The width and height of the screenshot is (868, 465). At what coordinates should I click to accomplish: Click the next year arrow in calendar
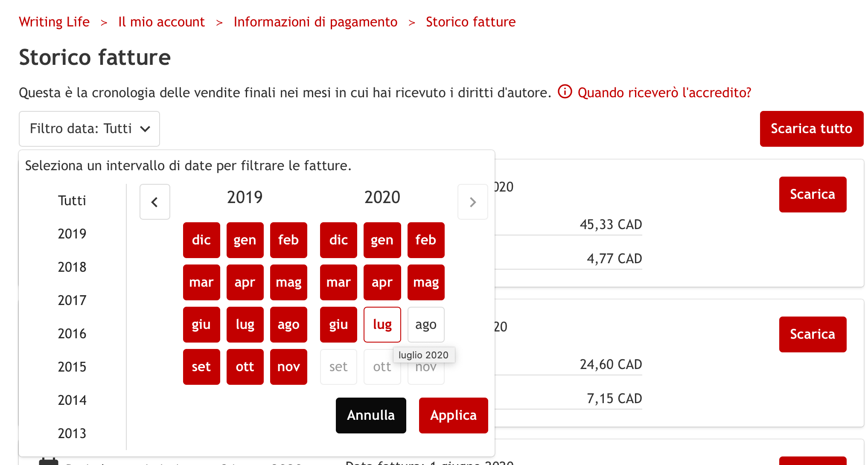(472, 202)
